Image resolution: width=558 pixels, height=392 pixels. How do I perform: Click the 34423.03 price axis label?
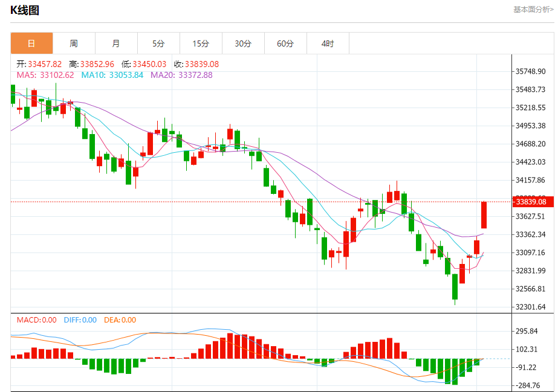531,162
